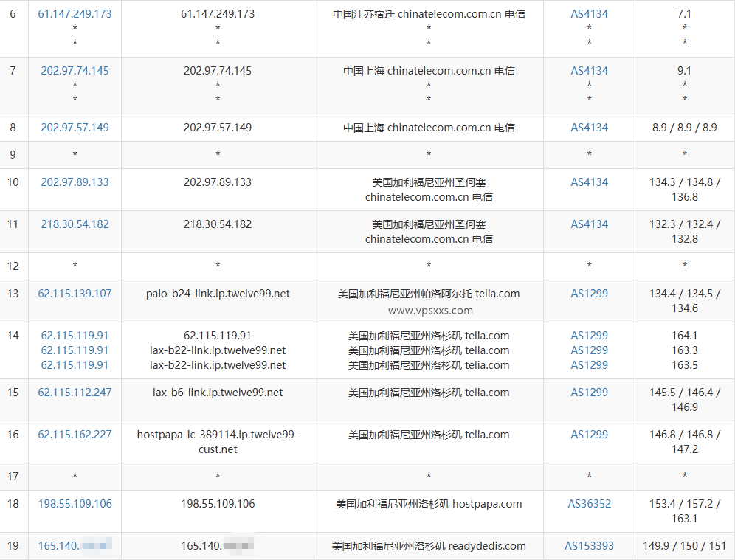This screenshot has width=735, height=560.
Task: Open IP link 202.97.74.145 in hop 7
Action: point(75,71)
